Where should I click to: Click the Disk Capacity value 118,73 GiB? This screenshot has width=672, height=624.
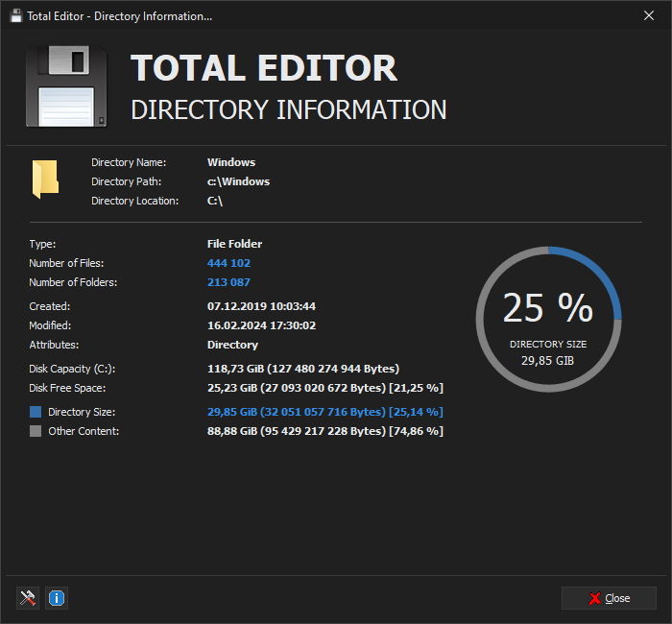click(303, 369)
